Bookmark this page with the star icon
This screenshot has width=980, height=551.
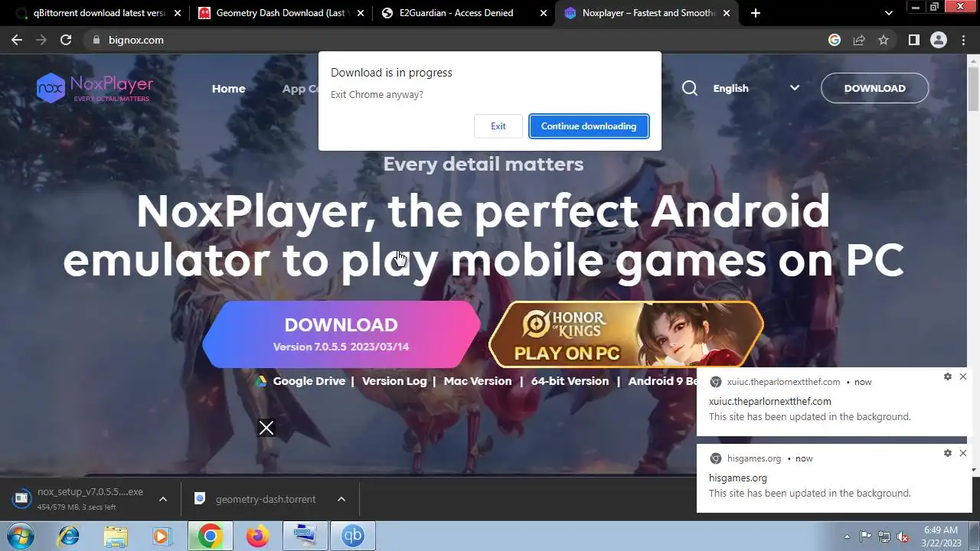[x=884, y=40]
